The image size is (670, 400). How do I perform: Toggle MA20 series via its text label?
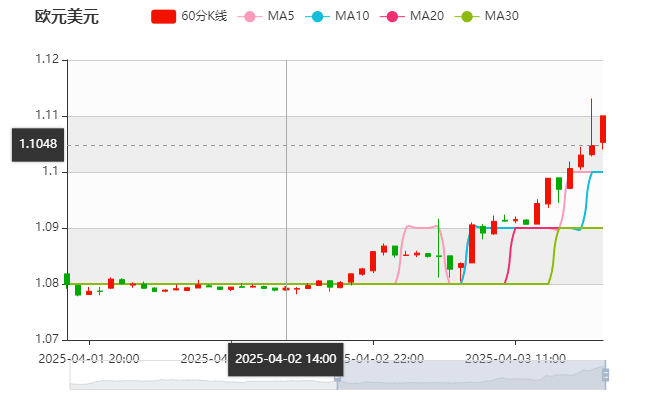pyautogui.click(x=427, y=17)
